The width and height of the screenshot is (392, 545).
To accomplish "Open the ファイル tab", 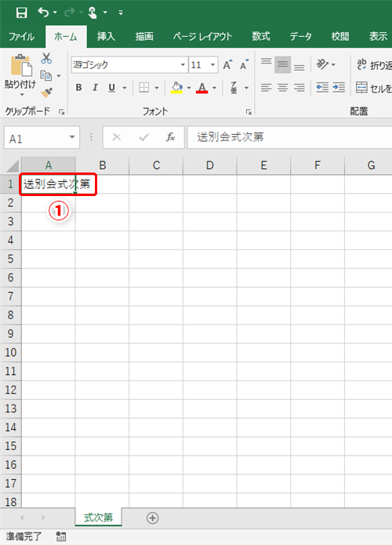I will [x=21, y=37].
